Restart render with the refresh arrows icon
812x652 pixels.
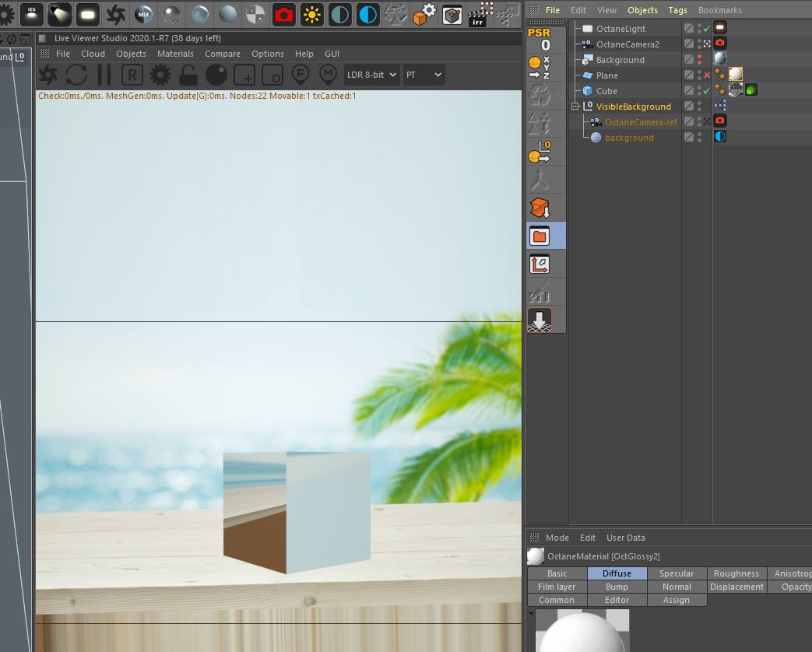pos(76,75)
